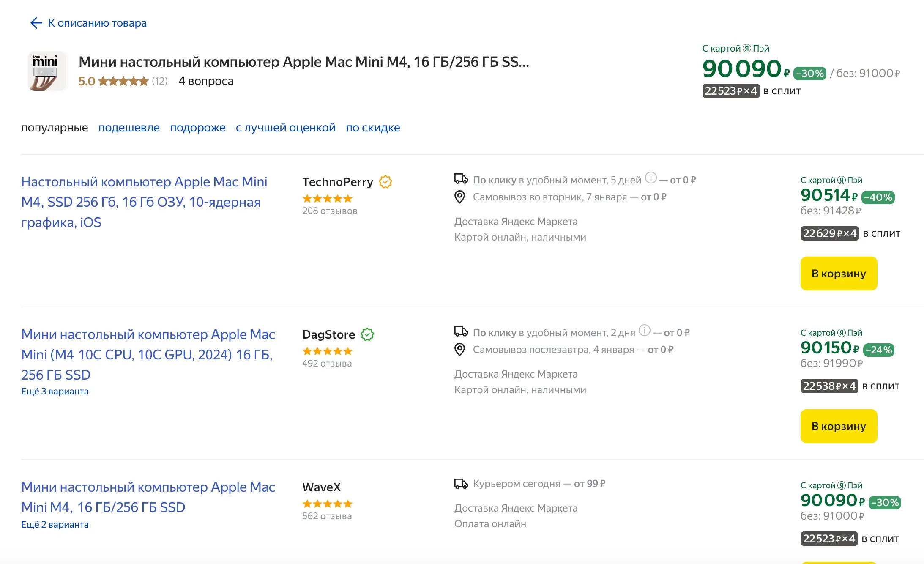Open the 4 вопроса link
Viewport: 924px width, 564px height.
click(206, 81)
